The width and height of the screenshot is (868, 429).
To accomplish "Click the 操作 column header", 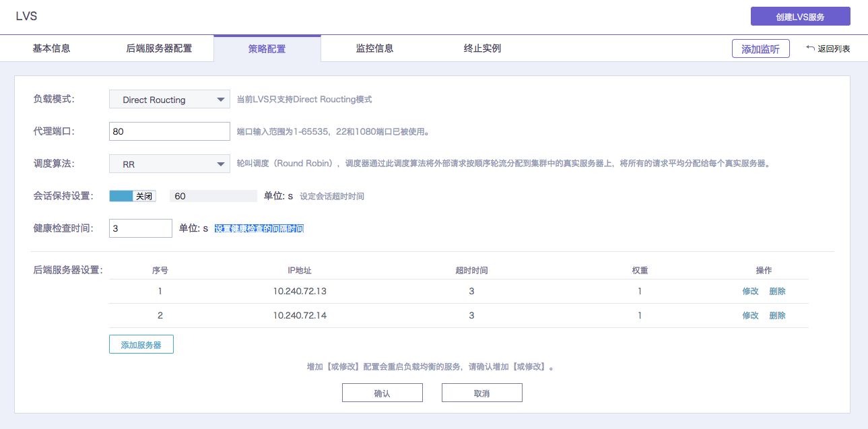I will click(x=764, y=270).
